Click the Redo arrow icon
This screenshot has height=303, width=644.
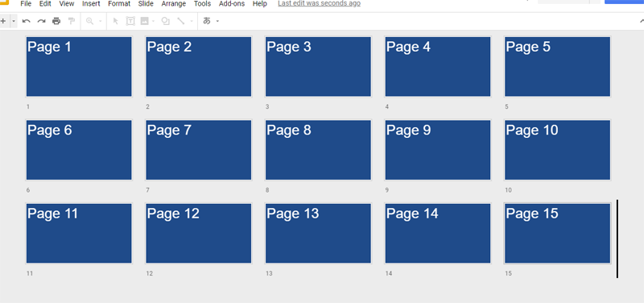[x=41, y=21]
